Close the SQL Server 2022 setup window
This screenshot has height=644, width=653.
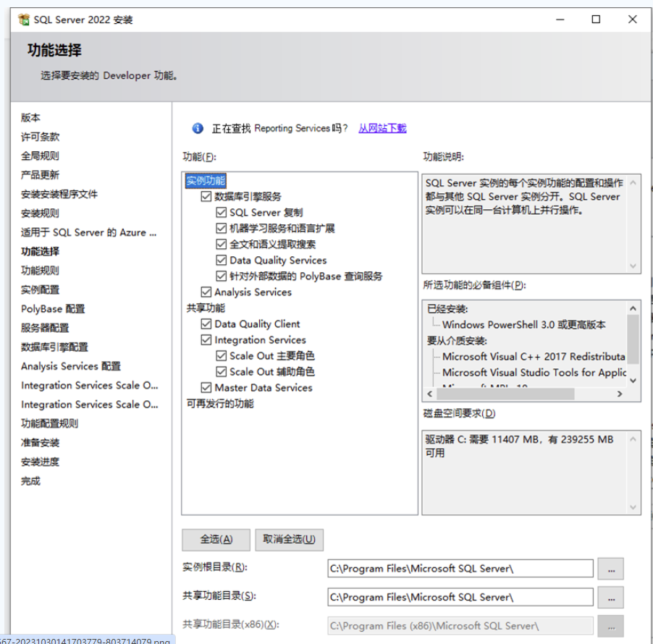click(633, 20)
